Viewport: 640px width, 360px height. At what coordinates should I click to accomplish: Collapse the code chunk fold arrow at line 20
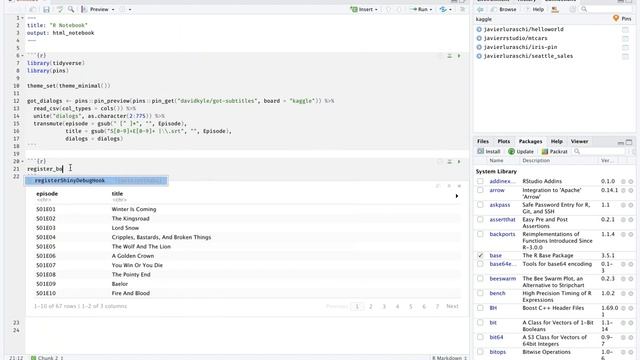pyautogui.click(x=22, y=161)
